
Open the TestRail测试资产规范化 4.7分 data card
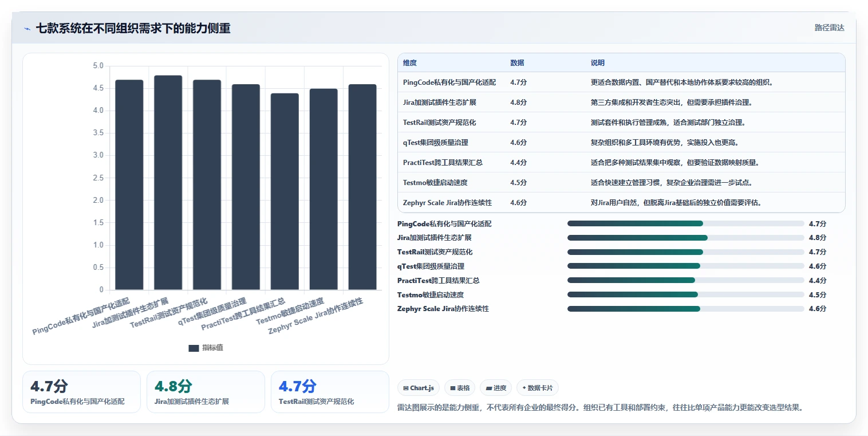coord(330,392)
